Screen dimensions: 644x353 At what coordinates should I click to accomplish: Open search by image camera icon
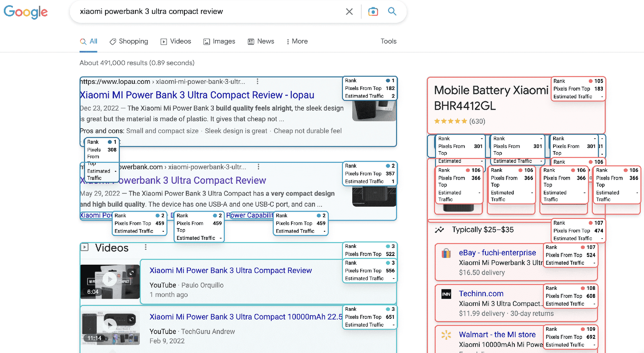click(x=373, y=12)
